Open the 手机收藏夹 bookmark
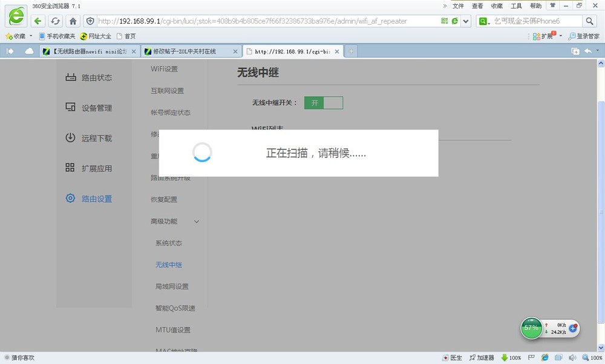 (x=57, y=36)
